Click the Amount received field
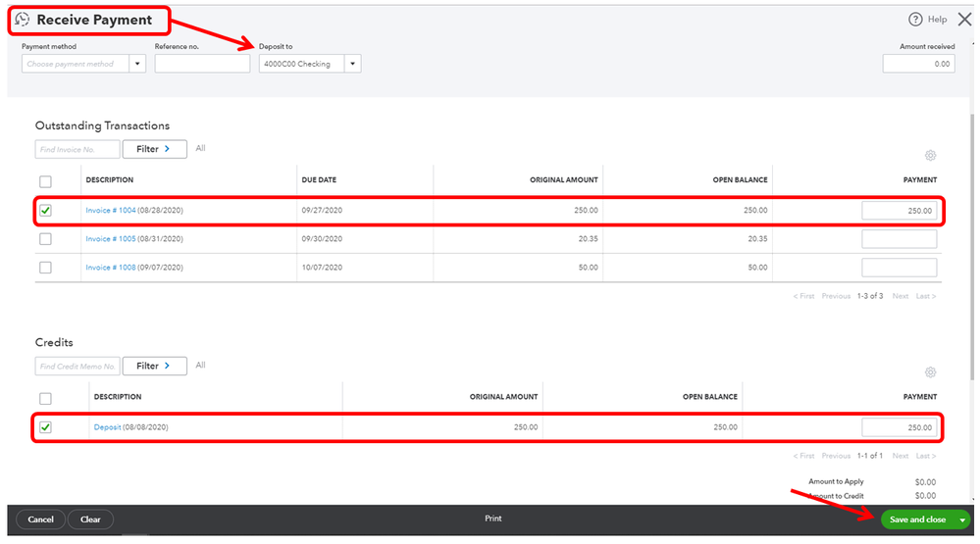The height and width of the screenshot is (544, 980). click(919, 64)
